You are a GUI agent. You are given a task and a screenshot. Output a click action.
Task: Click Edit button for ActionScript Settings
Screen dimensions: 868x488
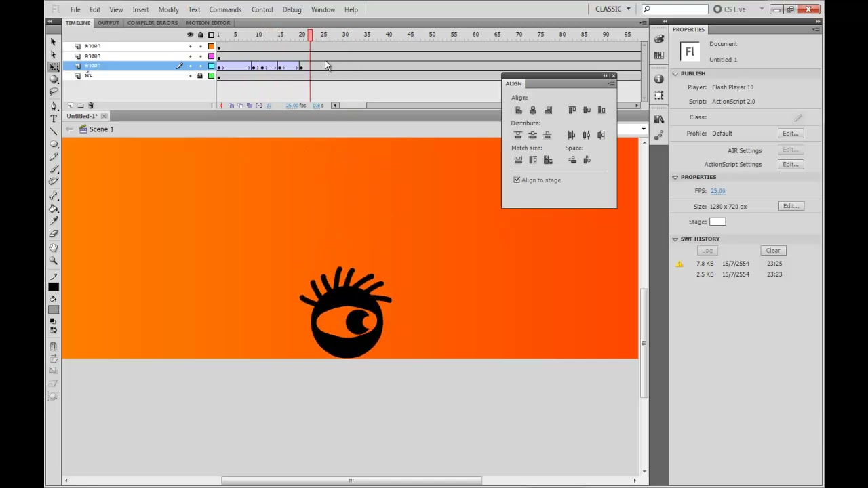790,164
